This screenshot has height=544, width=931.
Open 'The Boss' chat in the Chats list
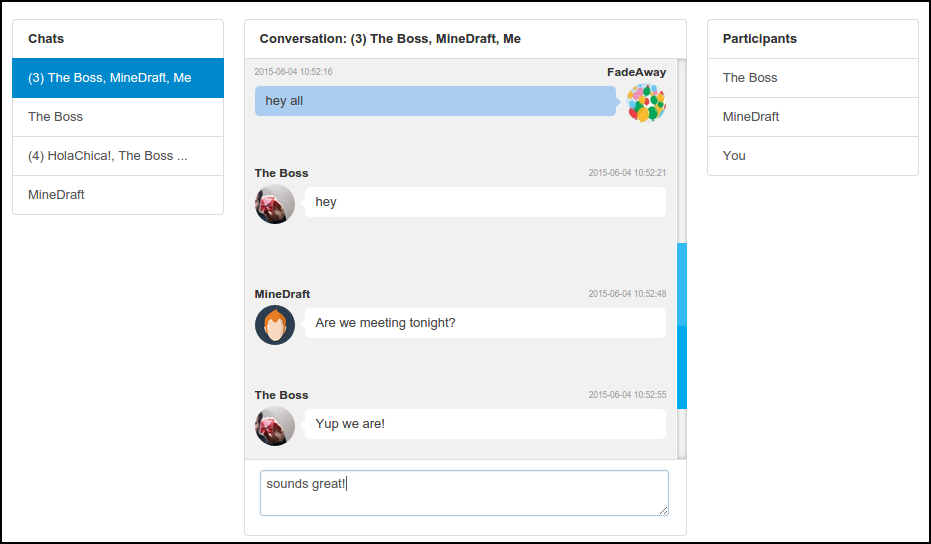[118, 117]
